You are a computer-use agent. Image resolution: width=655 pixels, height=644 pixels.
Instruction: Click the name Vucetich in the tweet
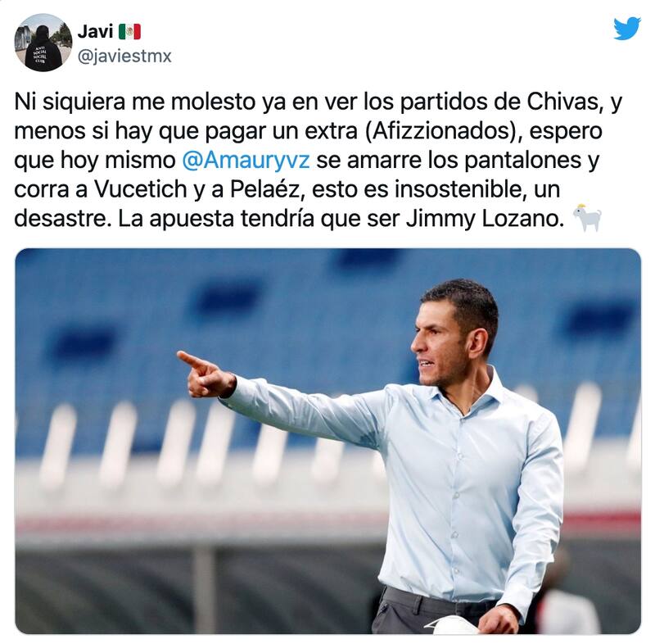(141, 189)
